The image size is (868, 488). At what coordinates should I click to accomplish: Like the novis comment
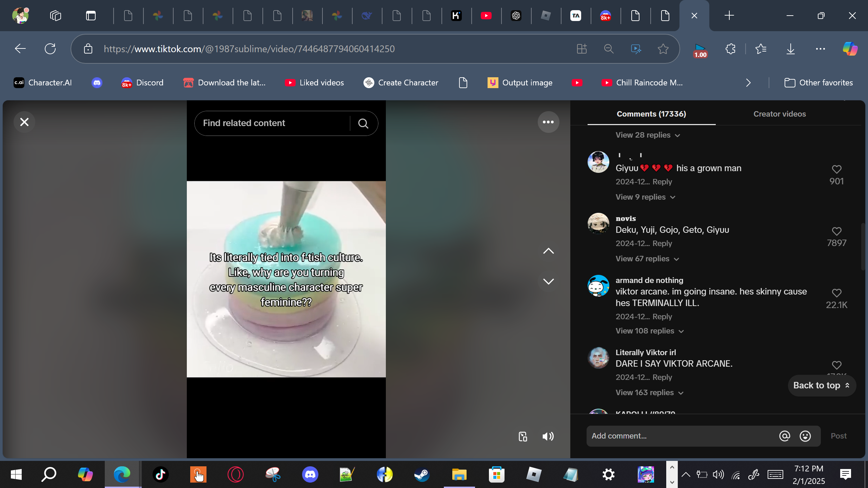(x=836, y=231)
